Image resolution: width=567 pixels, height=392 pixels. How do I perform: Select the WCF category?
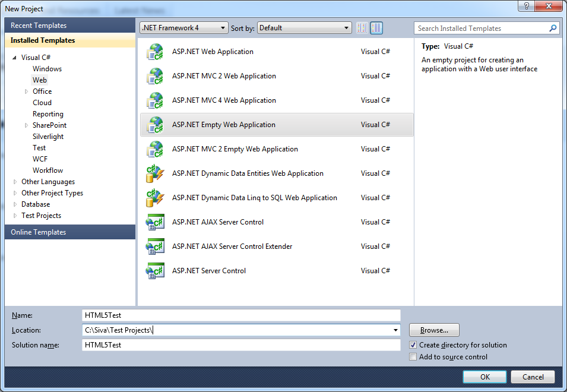40,159
